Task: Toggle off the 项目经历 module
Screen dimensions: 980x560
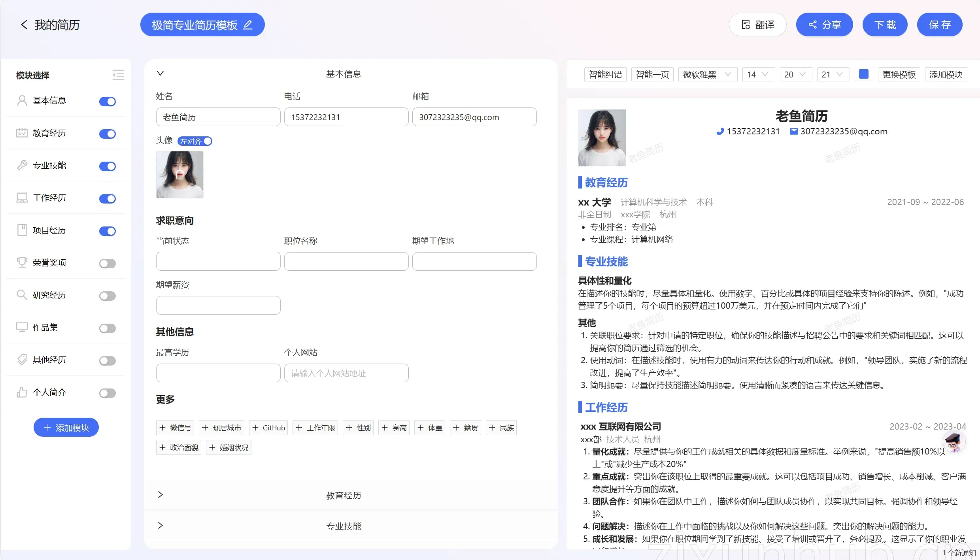Action: pyautogui.click(x=108, y=231)
